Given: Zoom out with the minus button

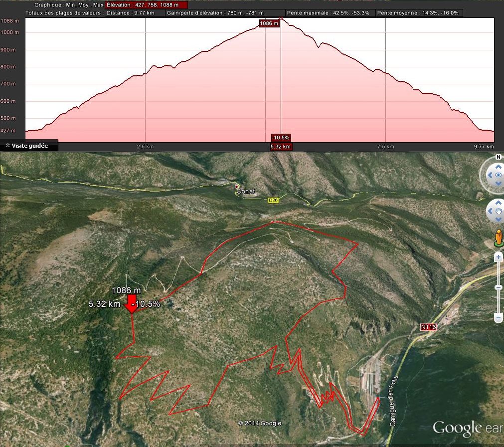Looking at the screenshot, I should (x=499, y=318).
